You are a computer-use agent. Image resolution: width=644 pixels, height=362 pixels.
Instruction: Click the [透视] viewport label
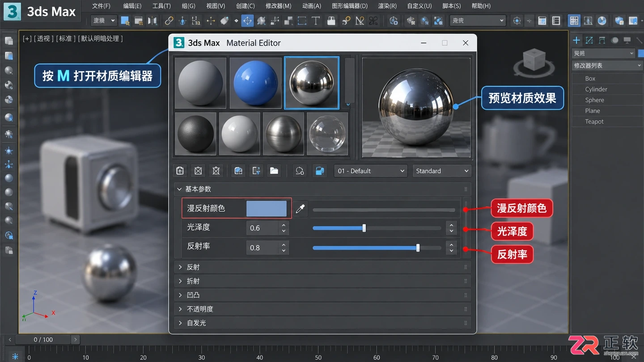(43, 39)
